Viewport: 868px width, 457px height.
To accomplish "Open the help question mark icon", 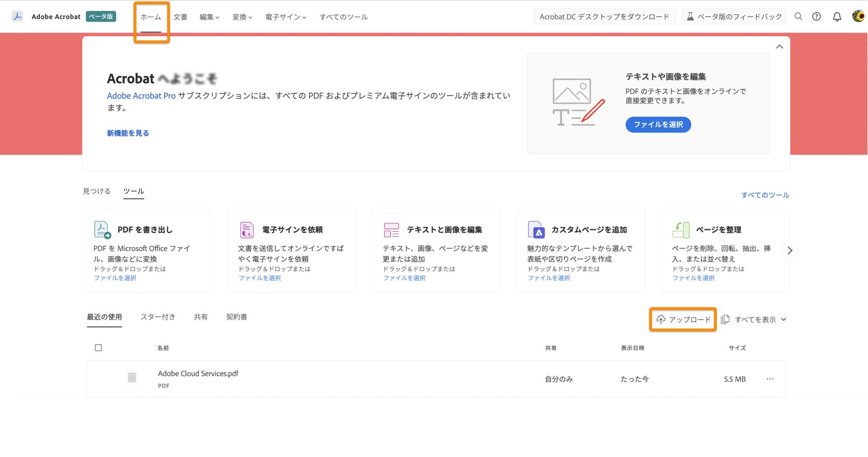I will 816,17.
